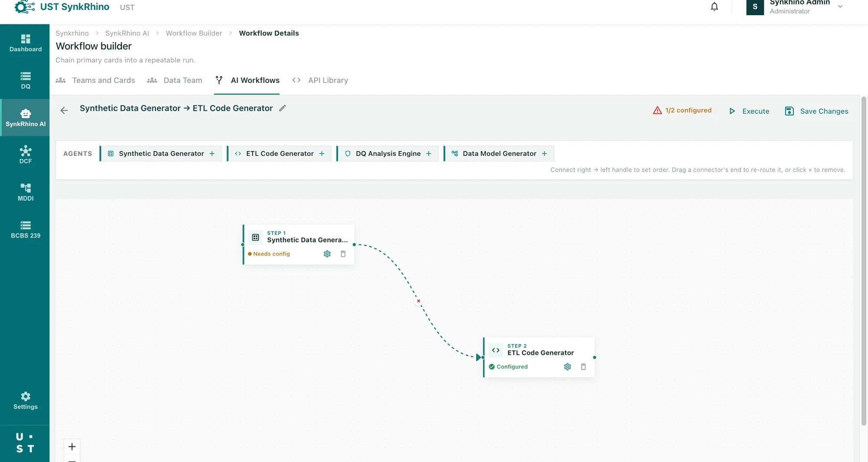868x462 pixels.
Task: Click the Synkrhino breadcrumb link
Action: pos(72,33)
